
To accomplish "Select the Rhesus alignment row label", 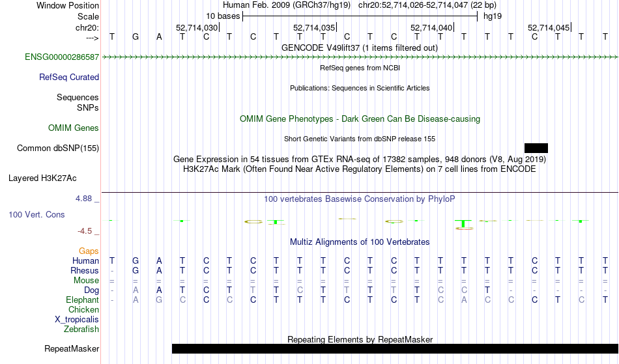I will [84, 271].
